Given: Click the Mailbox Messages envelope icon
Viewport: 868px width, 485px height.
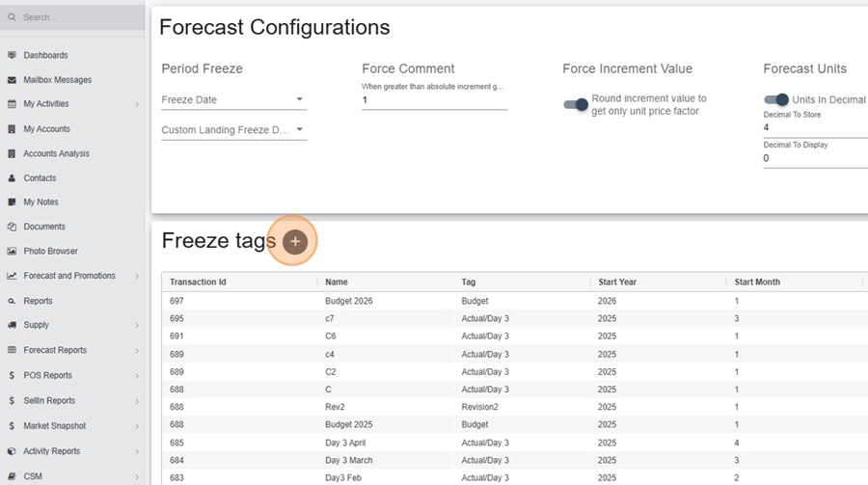Looking at the screenshot, I should (12, 80).
